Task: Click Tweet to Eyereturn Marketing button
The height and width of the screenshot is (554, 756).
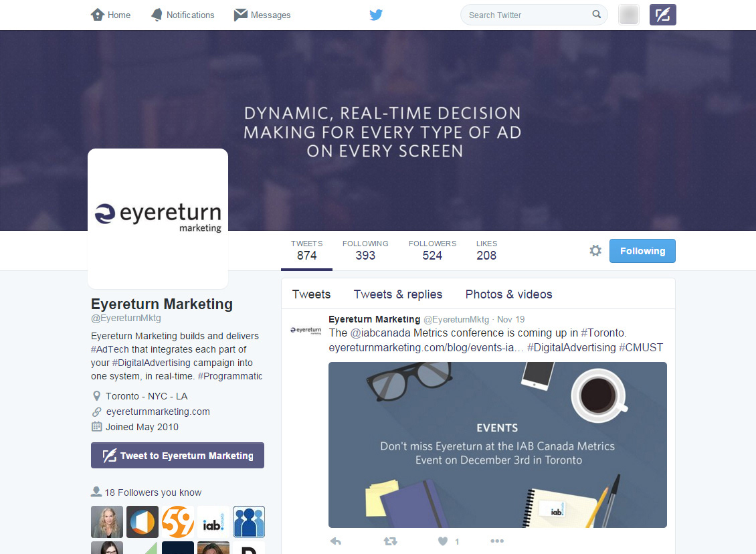Action: click(x=177, y=455)
